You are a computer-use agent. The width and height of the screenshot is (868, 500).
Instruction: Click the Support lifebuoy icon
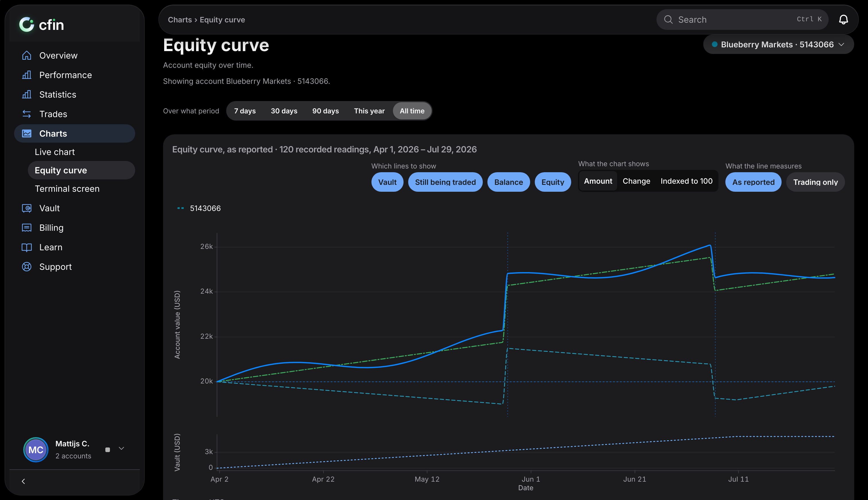(x=26, y=267)
